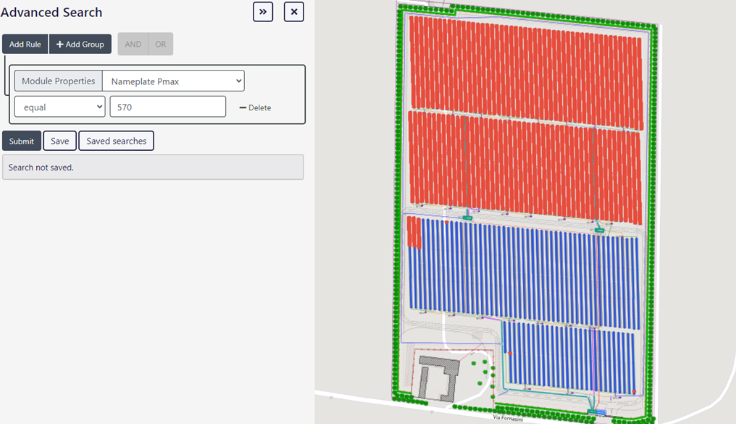Image resolution: width=736 pixels, height=424 pixels.
Task: Click the teal inverter box at the bottom gate
Action: click(x=597, y=411)
